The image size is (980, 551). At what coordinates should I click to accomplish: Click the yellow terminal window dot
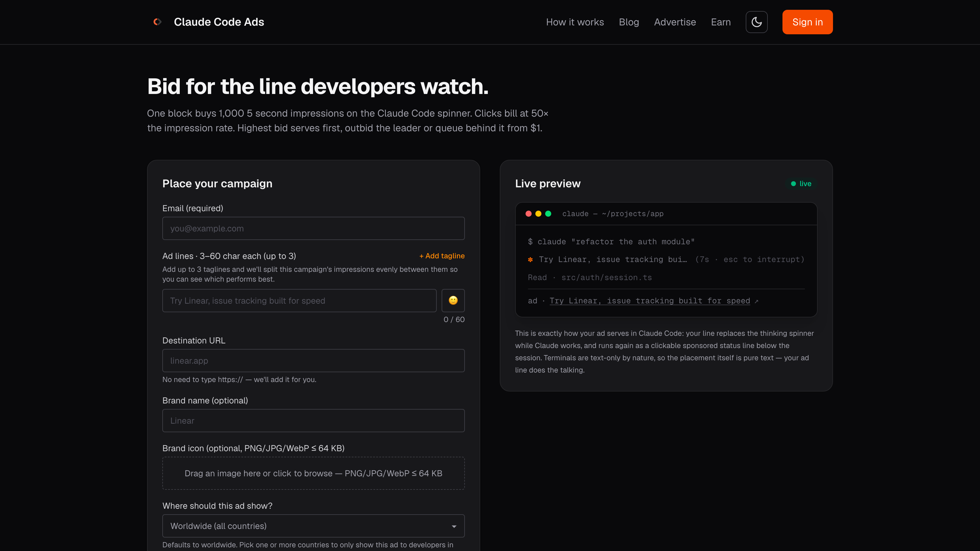click(538, 214)
